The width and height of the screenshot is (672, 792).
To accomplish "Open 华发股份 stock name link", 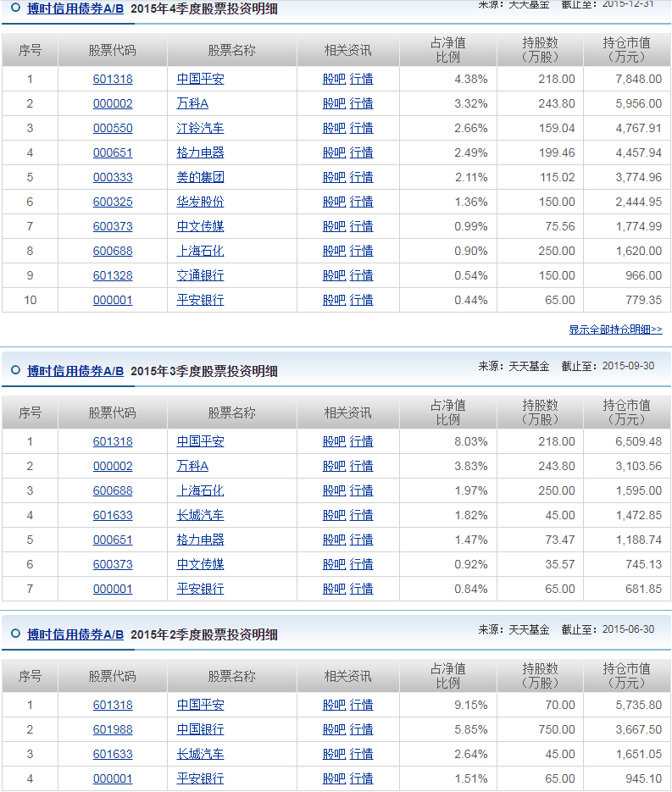I will click(200, 202).
